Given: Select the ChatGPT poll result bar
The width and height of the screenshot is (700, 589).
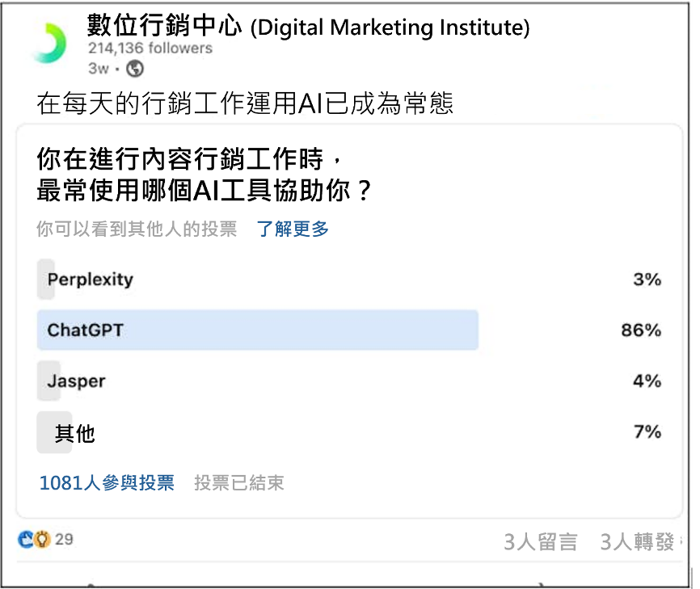Looking at the screenshot, I should pyautogui.click(x=257, y=330).
